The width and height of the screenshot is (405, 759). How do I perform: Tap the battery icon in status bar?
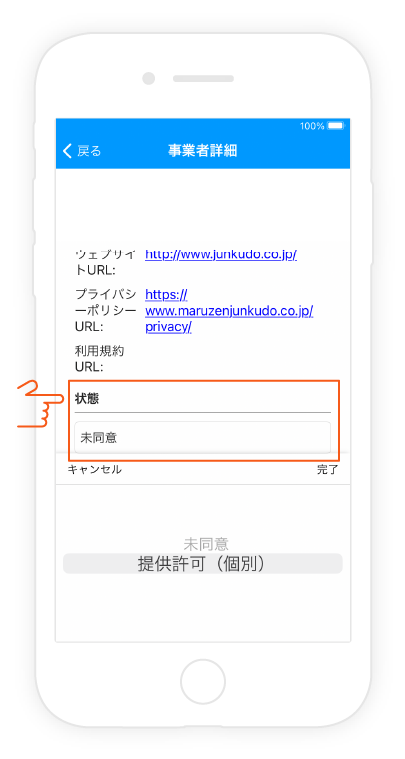pyautogui.click(x=335, y=126)
